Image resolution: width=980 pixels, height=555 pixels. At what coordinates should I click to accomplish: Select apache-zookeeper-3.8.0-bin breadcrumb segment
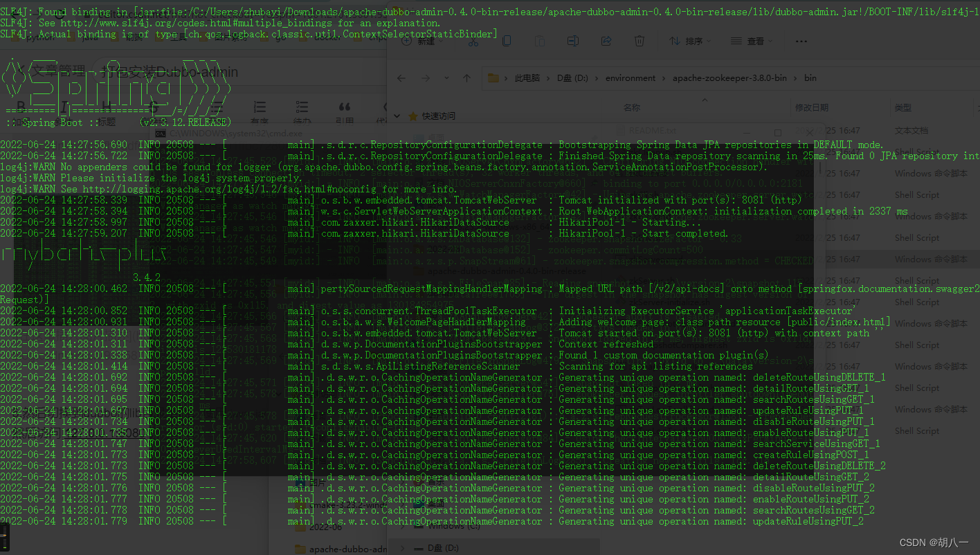(x=729, y=78)
